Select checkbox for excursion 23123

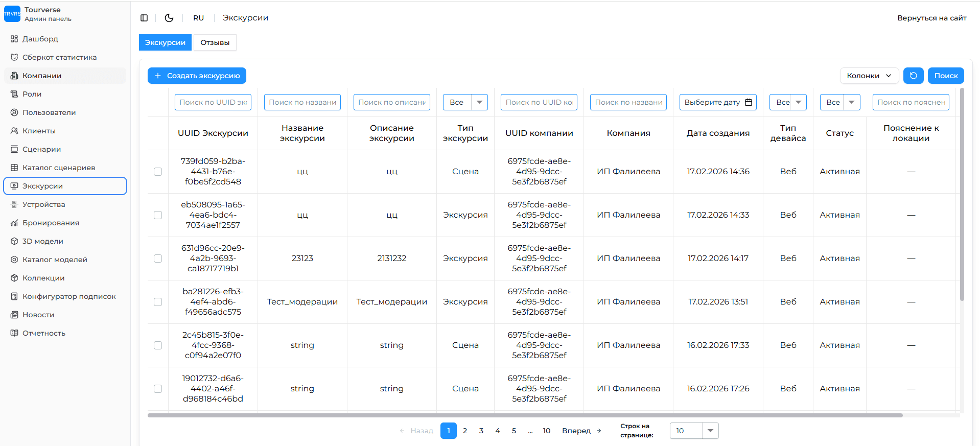158,259
